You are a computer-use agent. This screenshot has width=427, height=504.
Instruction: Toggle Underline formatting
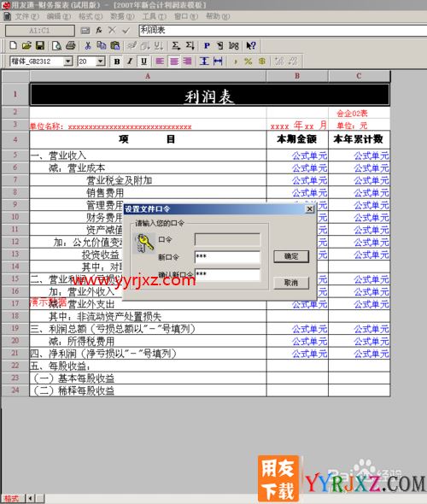(143, 61)
